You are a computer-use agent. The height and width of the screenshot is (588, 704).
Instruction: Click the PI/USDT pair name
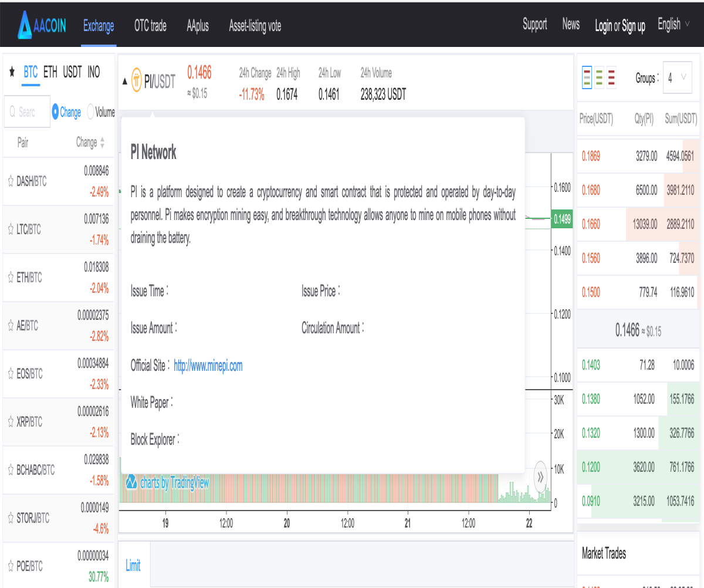pyautogui.click(x=160, y=82)
